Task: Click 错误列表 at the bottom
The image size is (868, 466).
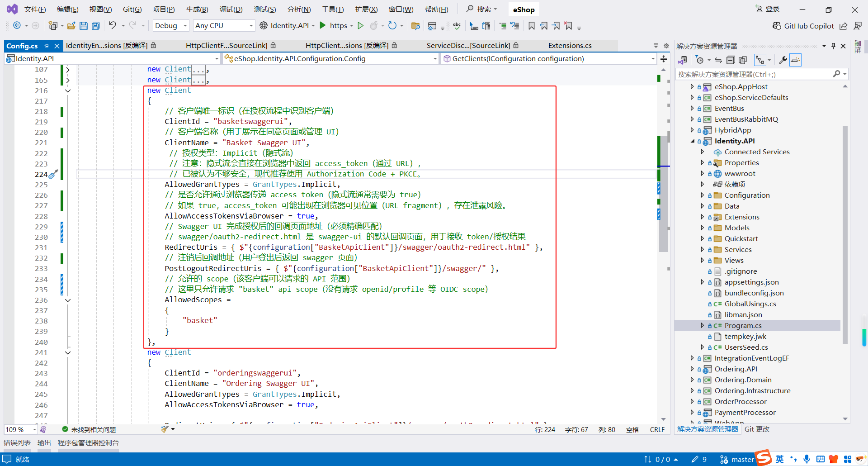Action: (x=17, y=442)
